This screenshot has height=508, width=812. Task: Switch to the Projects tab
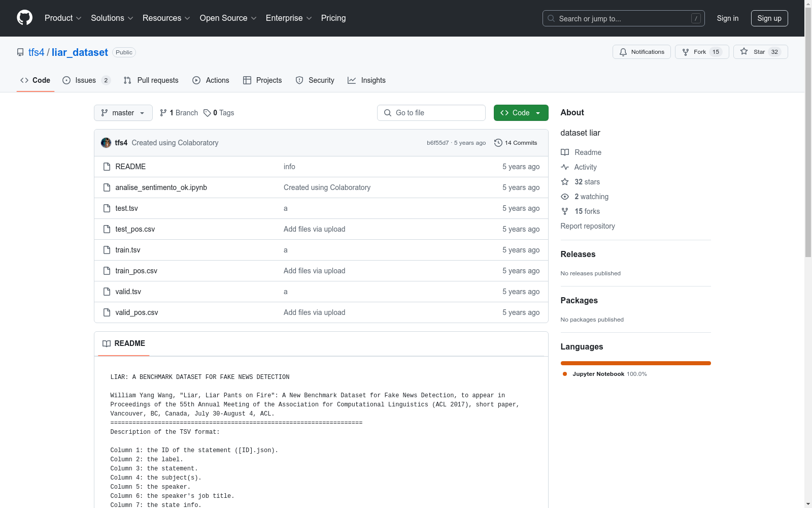(x=262, y=80)
